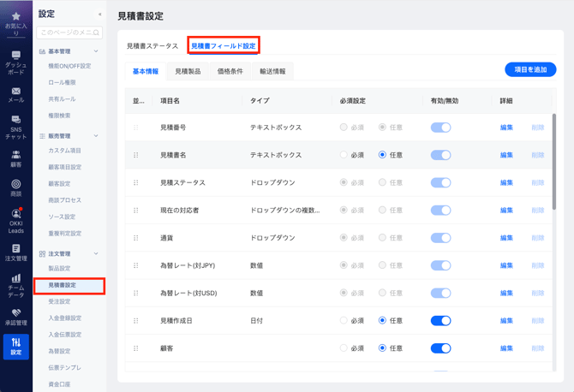574x392 pixels.
Task: Switch to the 見積書ステータス tab
Action: [x=152, y=46]
